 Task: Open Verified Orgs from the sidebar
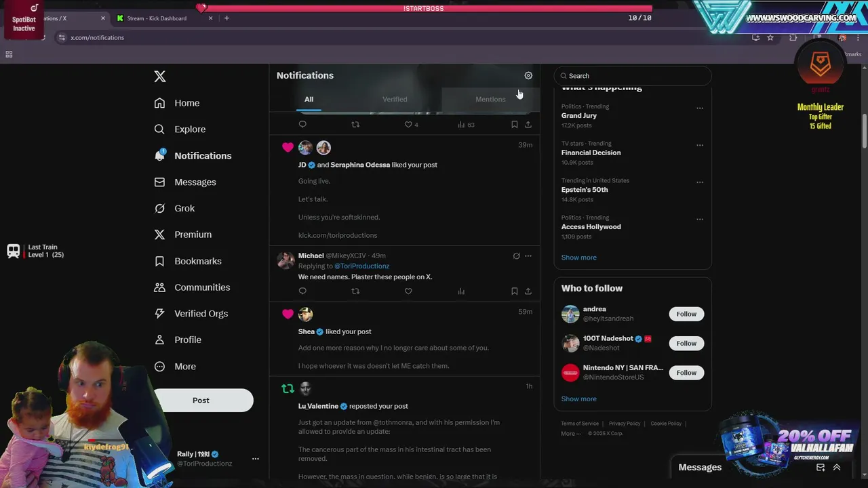click(x=191, y=314)
